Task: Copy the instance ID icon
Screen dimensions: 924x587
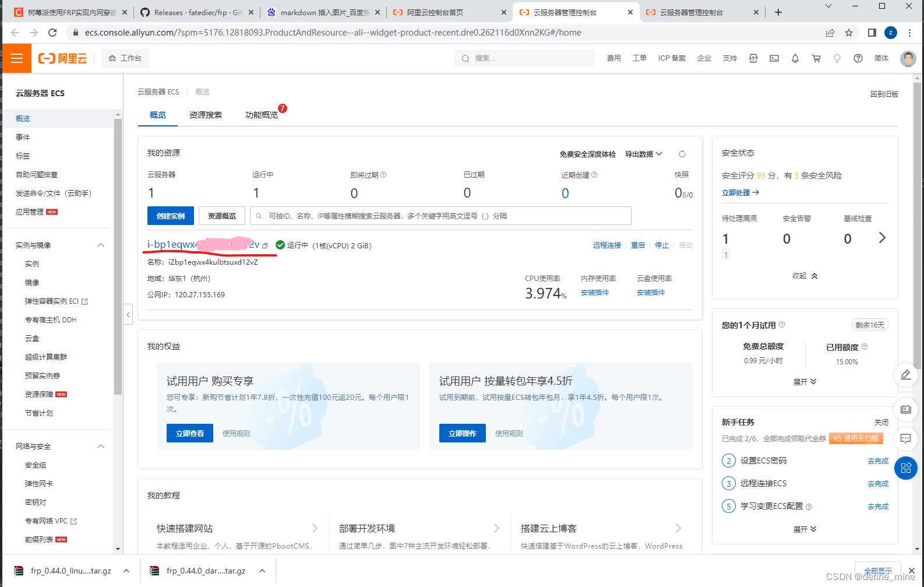Action: 265,245
